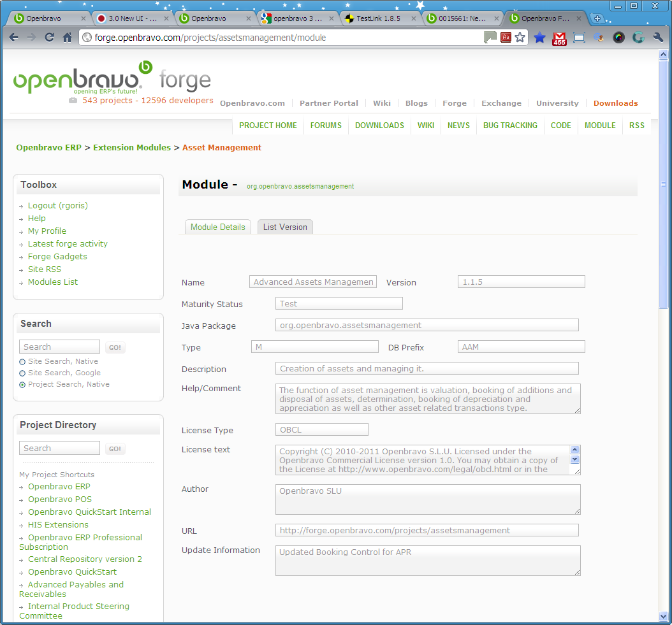Open the Gmail checker showing 455
672x625 pixels.
click(x=559, y=39)
